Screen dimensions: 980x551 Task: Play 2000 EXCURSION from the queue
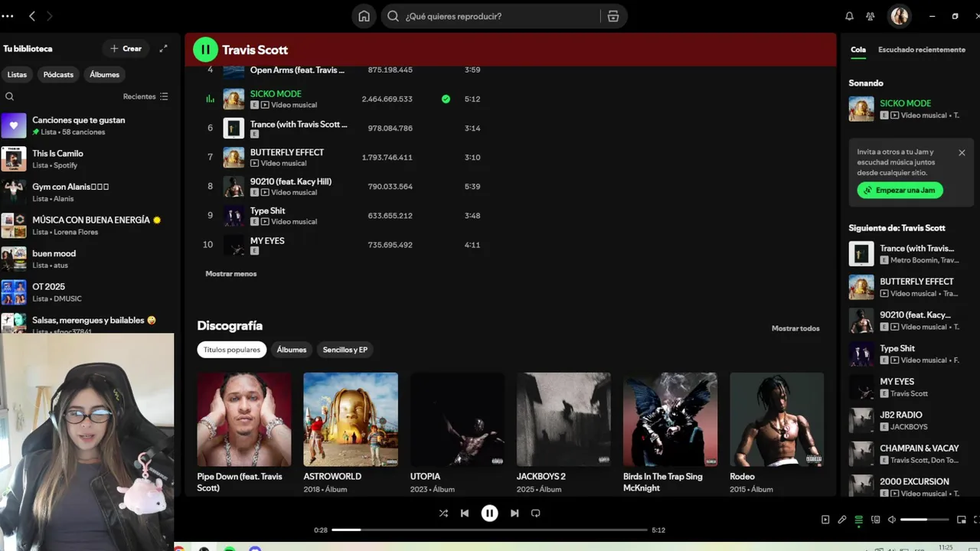(x=910, y=487)
